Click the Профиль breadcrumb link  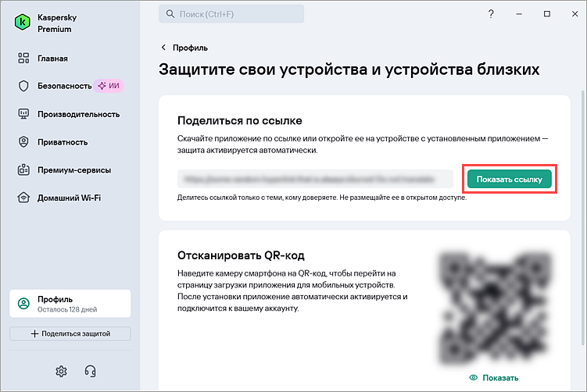pyautogui.click(x=190, y=48)
